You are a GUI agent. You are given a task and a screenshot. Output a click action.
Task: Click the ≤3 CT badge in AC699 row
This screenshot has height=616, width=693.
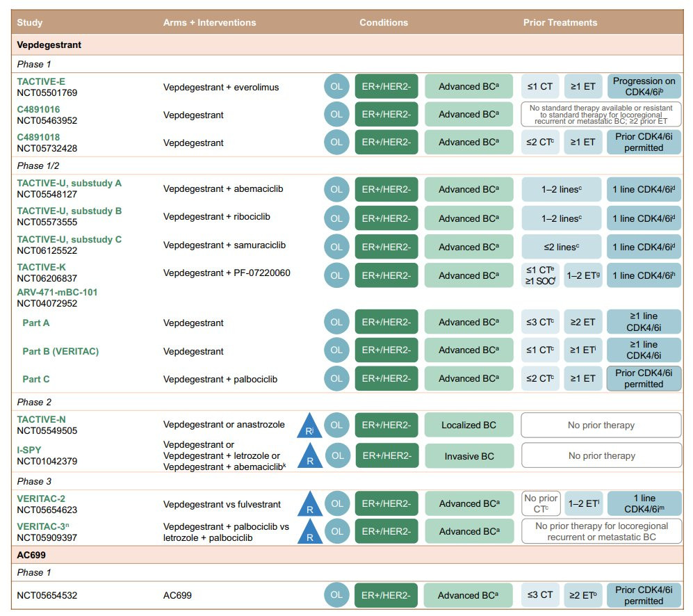(x=540, y=595)
